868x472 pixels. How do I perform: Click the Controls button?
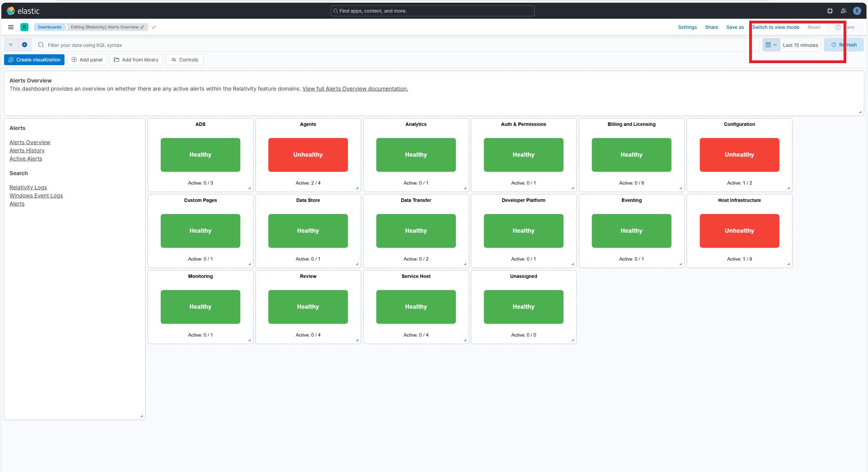click(184, 60)
